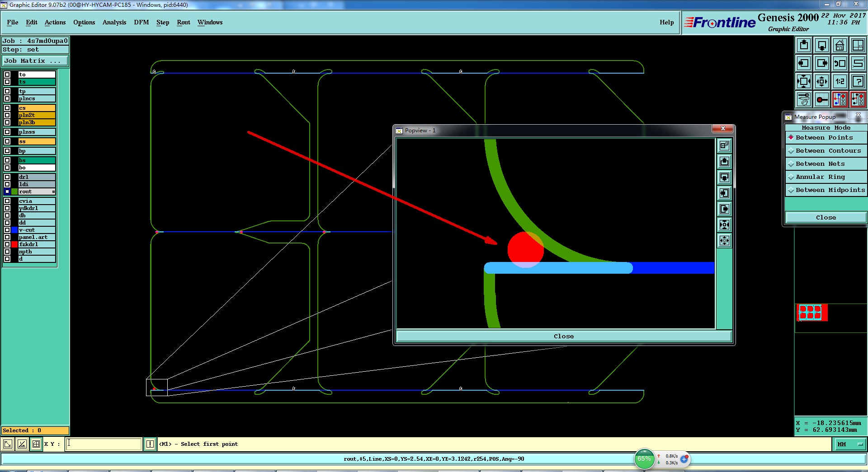Click Popview zoom in icon
The width and height of the screenshot is (868, 472).
(x=724, y=225)
